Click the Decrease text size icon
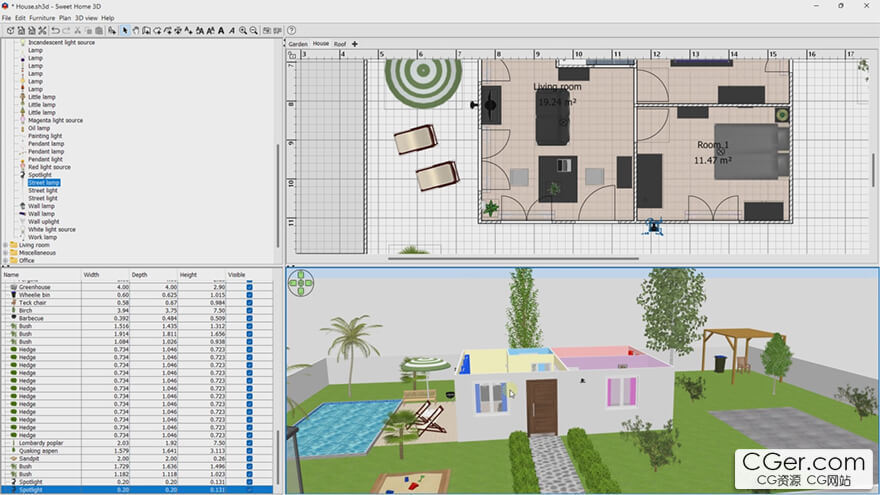The width and height of the screenshot is (880, 495). [210, 30]
